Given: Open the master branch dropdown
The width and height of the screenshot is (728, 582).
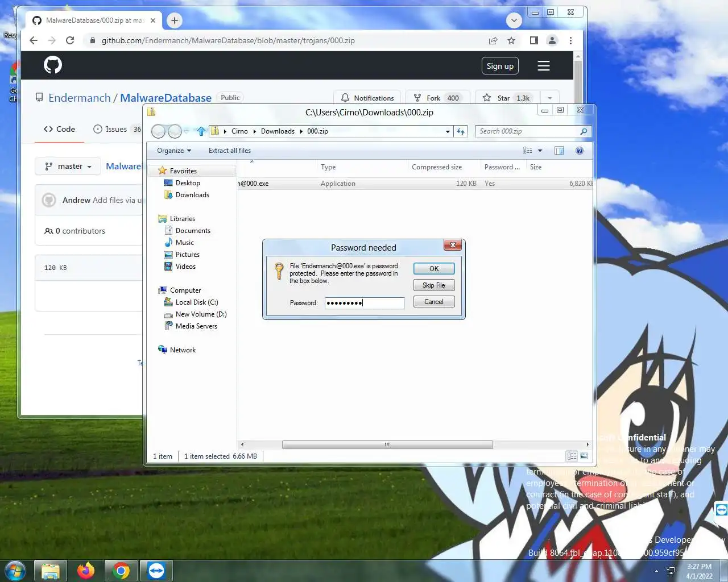Looking at the screenshot, I should coord(68,166).
